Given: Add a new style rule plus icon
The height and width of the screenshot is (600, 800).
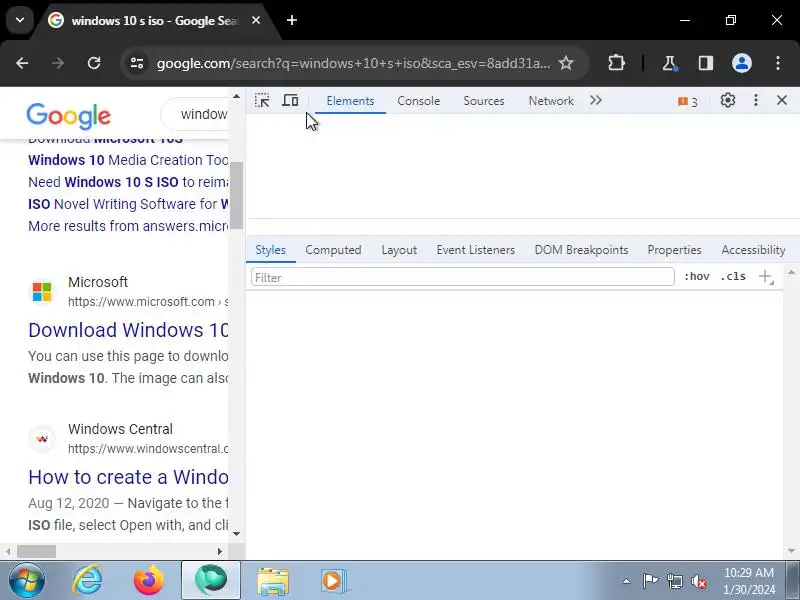Looking at the screenshot, I should click(x=765, y=277).
